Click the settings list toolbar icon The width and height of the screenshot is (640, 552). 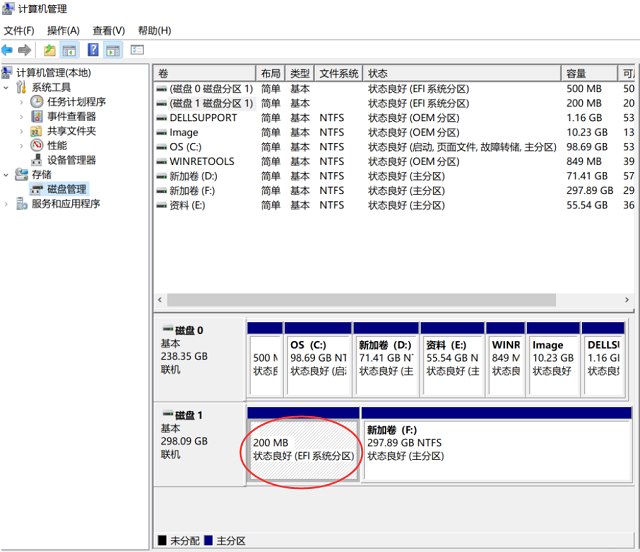tap(137, 50)
